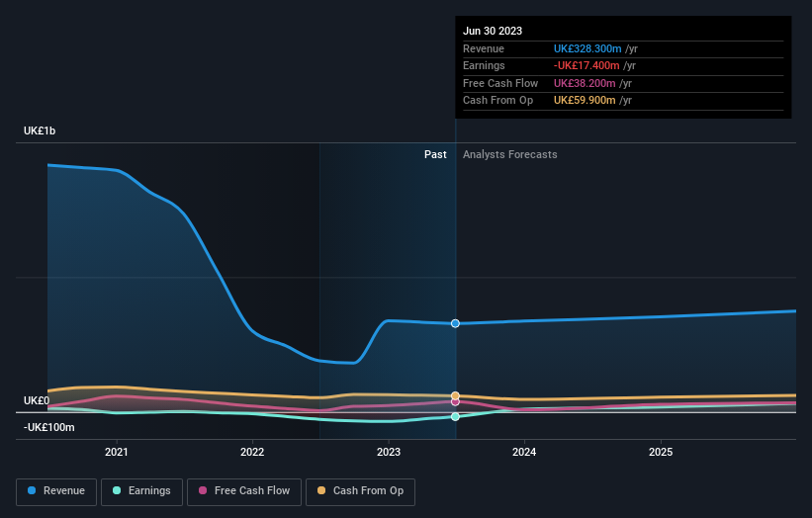Click the 2025 x-axis label

(x=661, y=452)
